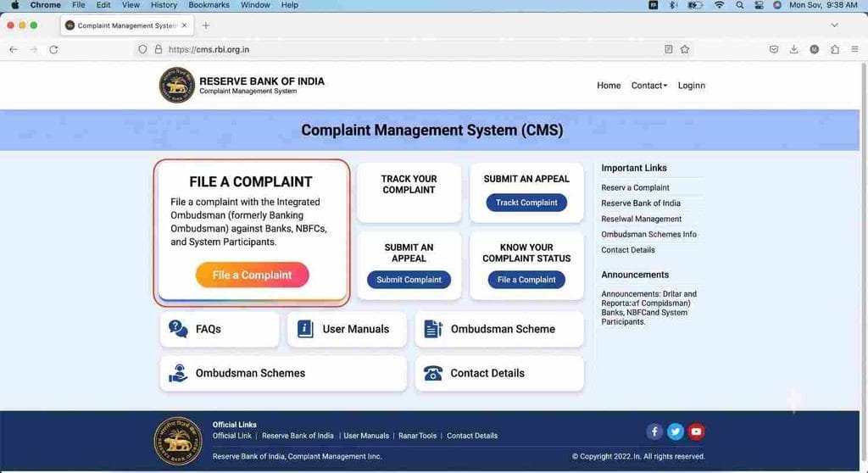Click Official Link in footer
This screenshot has width=868, height=473.
pyautogui.click(x=232, y=436)
